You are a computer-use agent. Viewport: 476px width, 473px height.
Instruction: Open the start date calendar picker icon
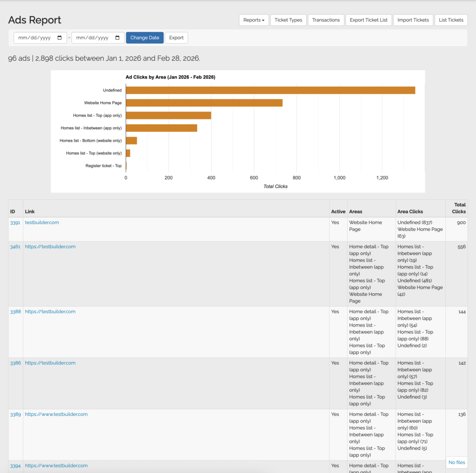(59, 38)
